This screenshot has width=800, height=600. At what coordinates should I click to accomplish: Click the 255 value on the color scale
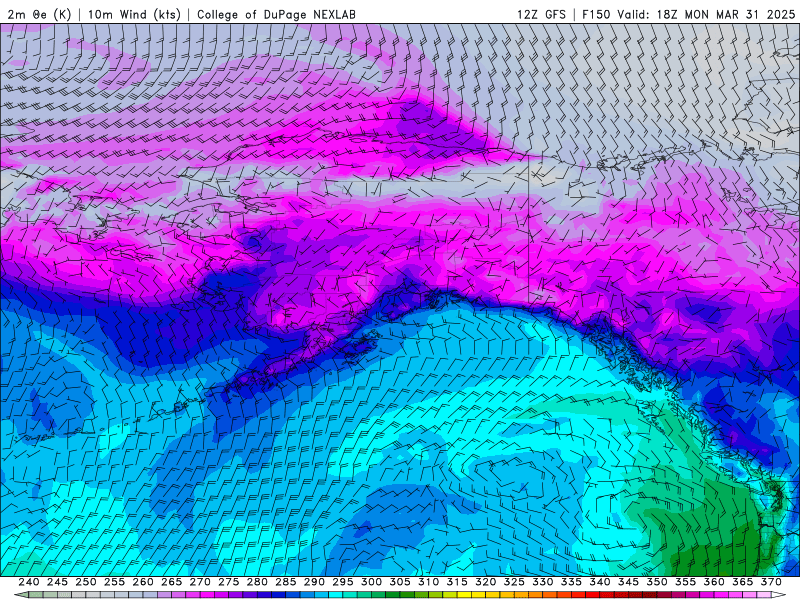(x=114, y=582)
